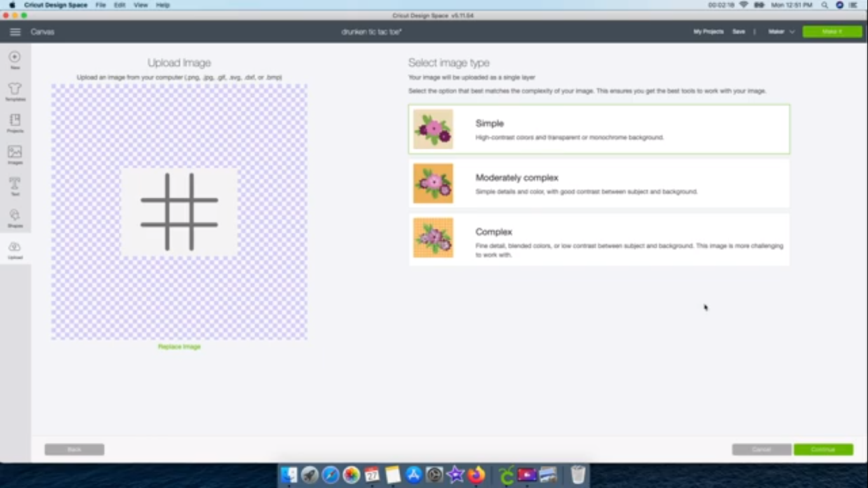Select the Simple image type option
The width and height of the screenshot is (868, 488).
(x=599, y=129)
